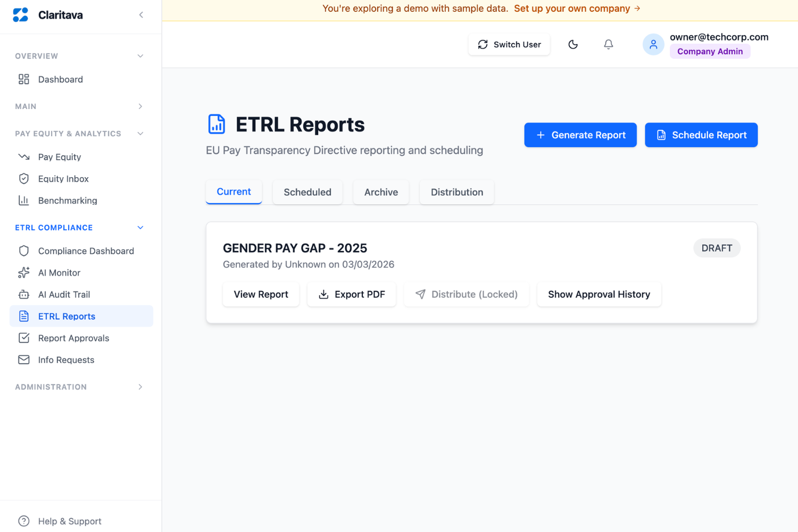Collapse the PAY EQUITY & ANALYTICS section
The height and width of the screenshot is (532, 798).
click(140, 134)
